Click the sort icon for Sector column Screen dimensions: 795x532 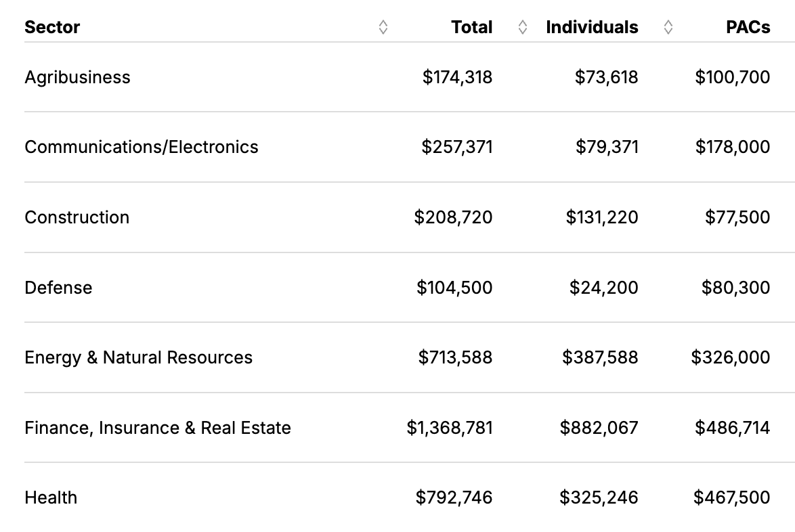coord(383,27)
